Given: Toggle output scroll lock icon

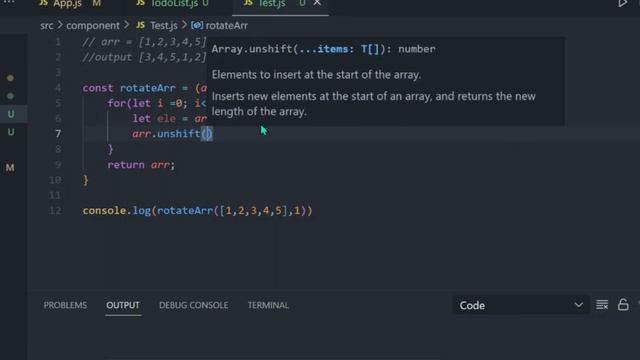Looking at the screenshot, I should click(x=623, y=304).
